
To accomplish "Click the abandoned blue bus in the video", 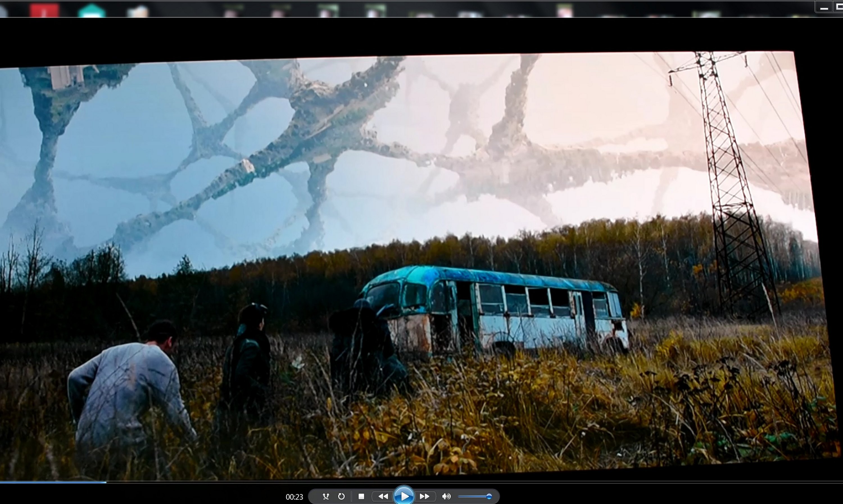I will 493,311.
